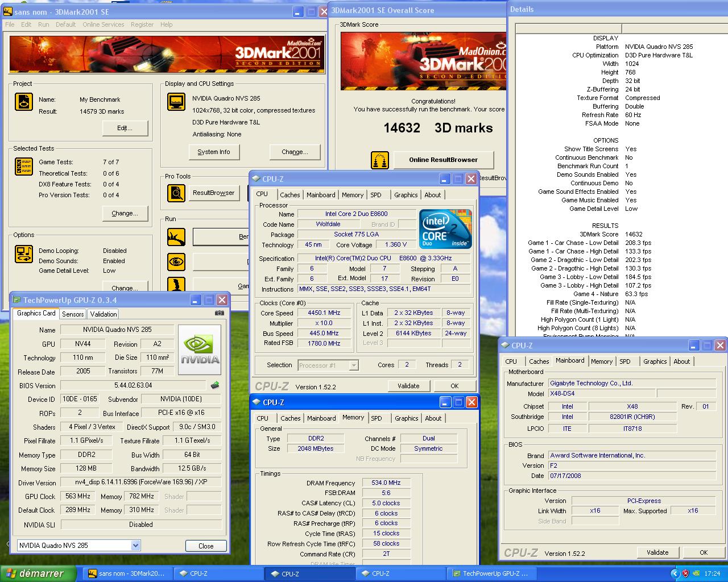Click the Pro Tools ResultBrowser magnifier icon
Viewport: 728px width, 582px height.
click(x=176, y=193)
